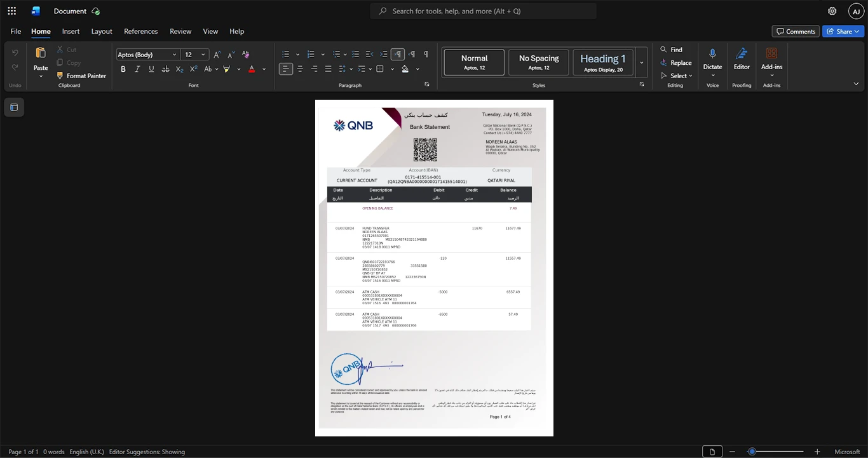Apply the No Spacing style

(x=539, y=62)
